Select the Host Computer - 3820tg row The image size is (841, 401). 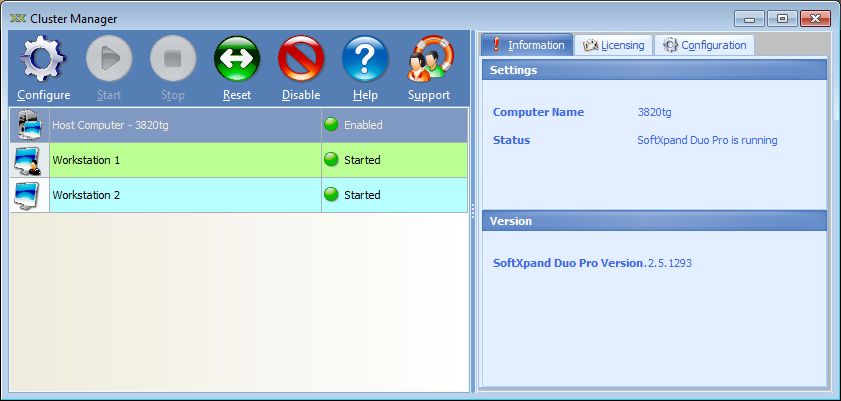pyautogui.click(x=239, y=125)
